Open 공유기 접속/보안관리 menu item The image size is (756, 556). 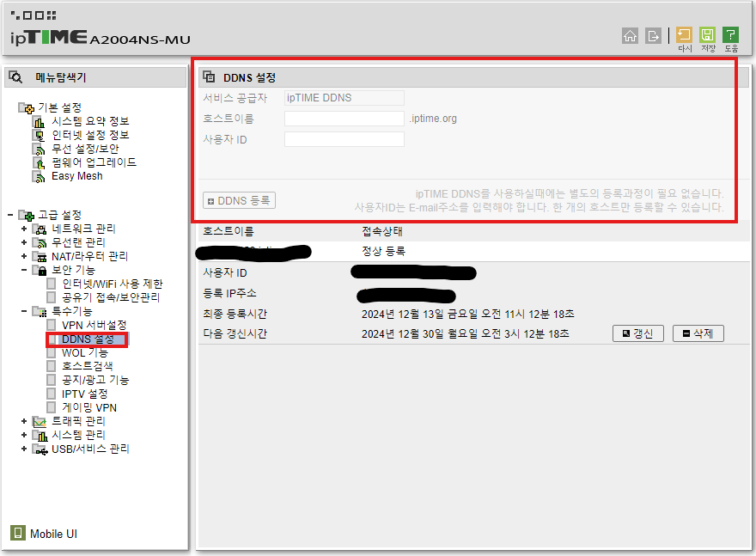pos(111,297)
